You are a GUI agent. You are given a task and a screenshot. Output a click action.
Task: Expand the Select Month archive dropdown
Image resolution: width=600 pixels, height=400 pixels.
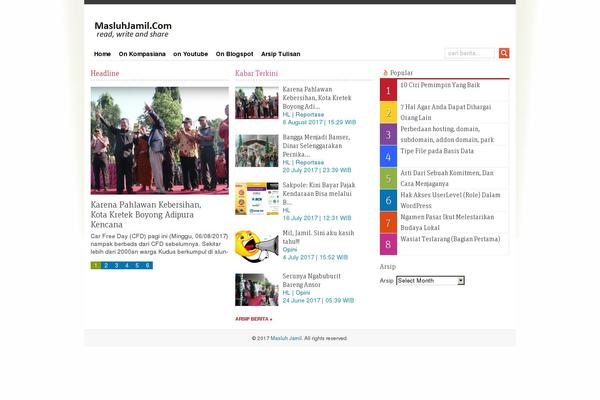(x=430, y=281)
